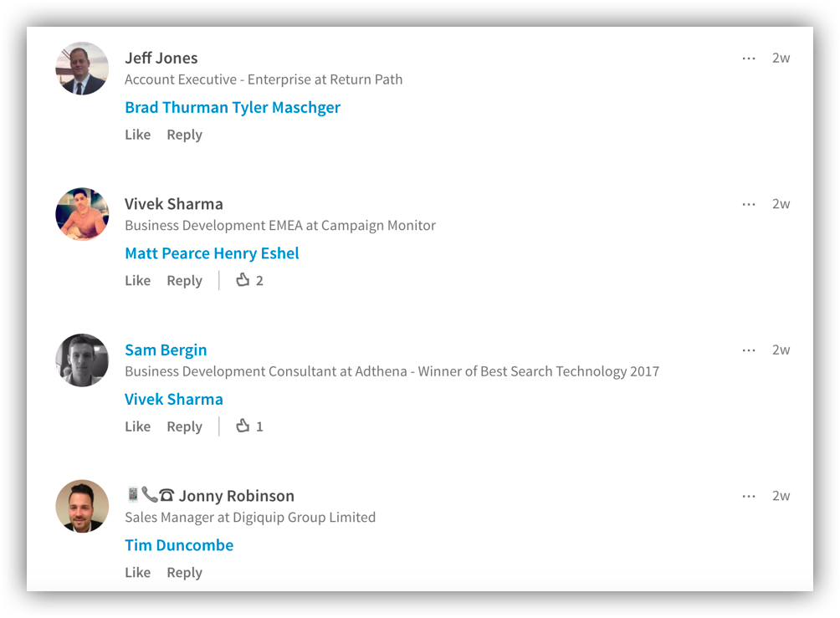Click thumbs-up count on Vivek Sharma's comment
Image resolution: width=840 pixels, height=618 pixels.
tap(249, 280)
